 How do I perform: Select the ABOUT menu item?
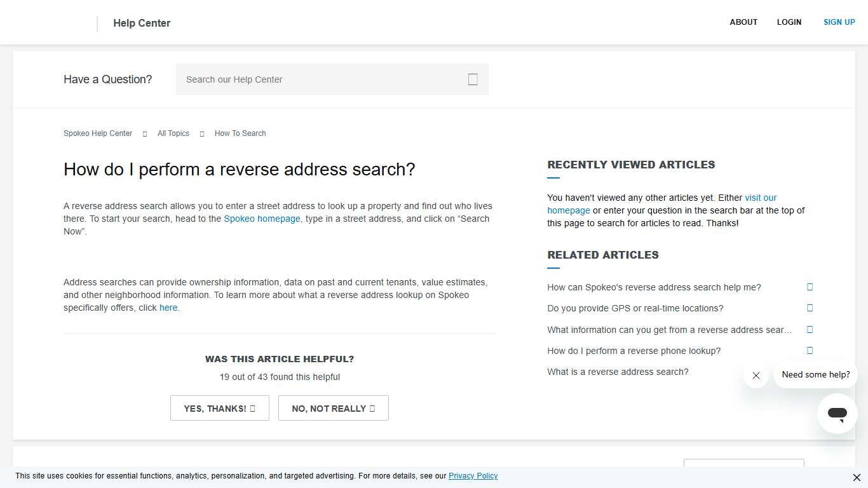point(743,22)
